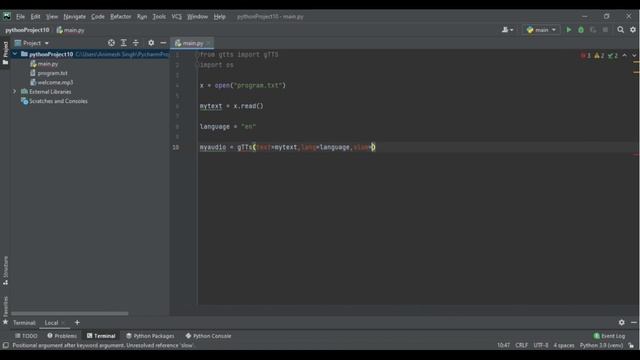
Task: Open the Navigate menu
Action: [75, 16]
